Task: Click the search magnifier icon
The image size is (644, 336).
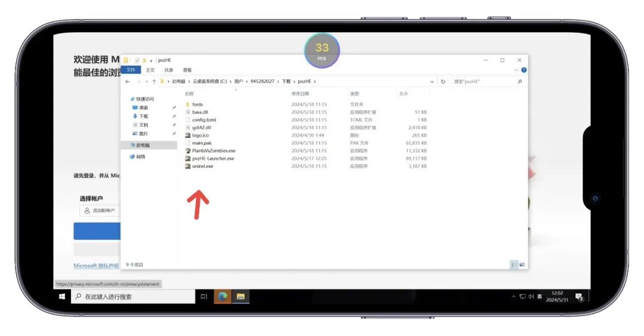Action: coord(520,81)
